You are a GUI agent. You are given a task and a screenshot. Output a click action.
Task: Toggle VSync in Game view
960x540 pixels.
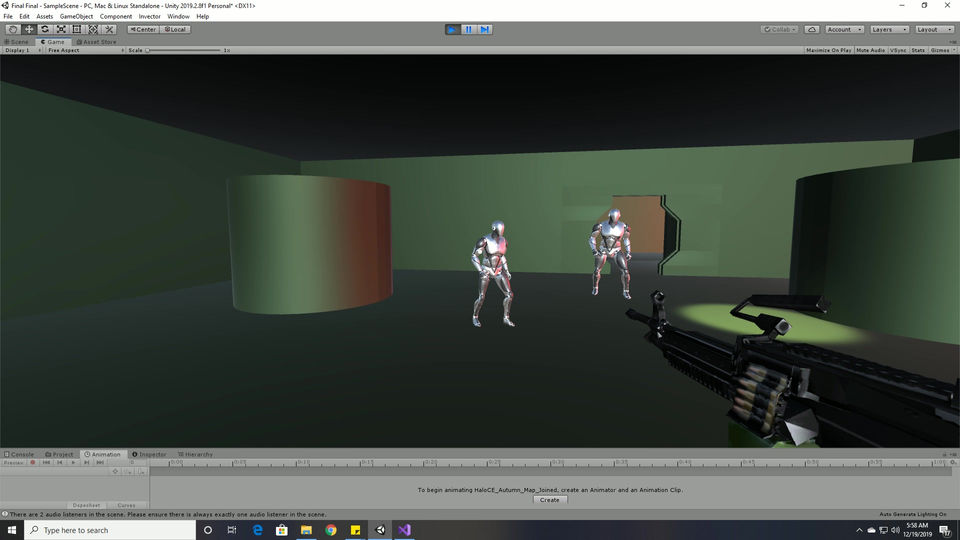coord(898,50)
